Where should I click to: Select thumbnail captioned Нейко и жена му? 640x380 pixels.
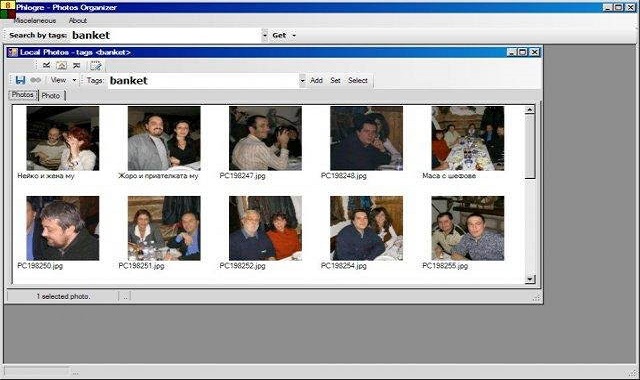[63, 138]
